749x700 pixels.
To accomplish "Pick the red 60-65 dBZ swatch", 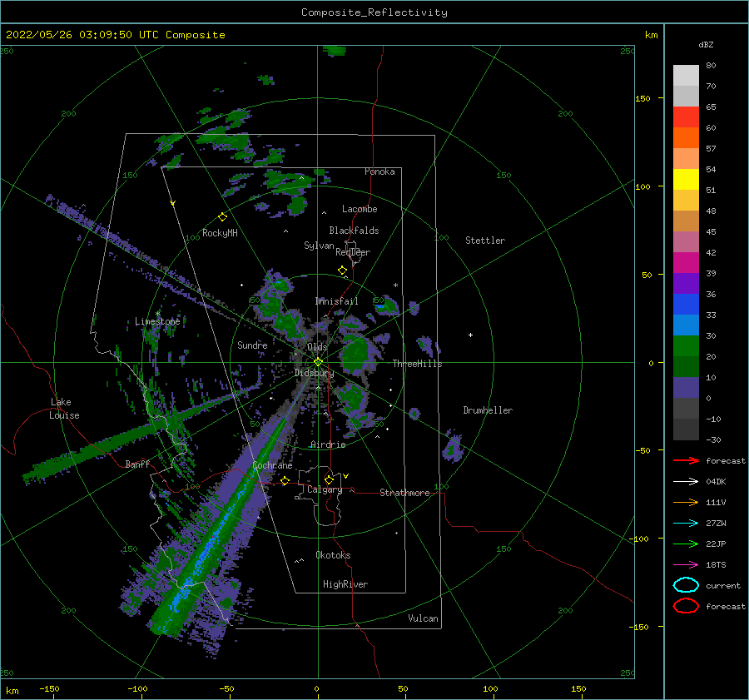I will pyautogui.click(x=686, y=117).
